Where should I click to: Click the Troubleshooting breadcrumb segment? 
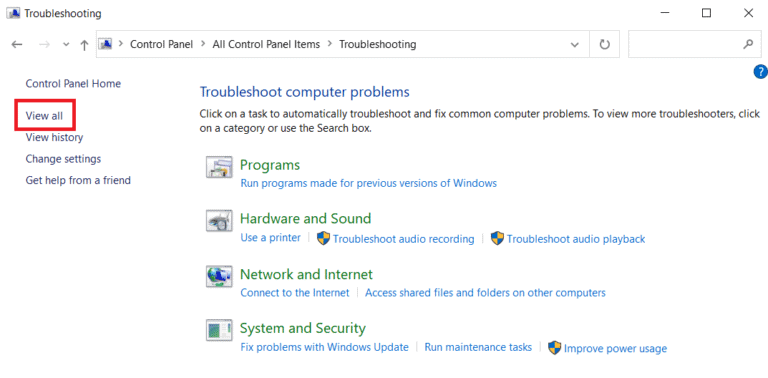pos(378,44)
